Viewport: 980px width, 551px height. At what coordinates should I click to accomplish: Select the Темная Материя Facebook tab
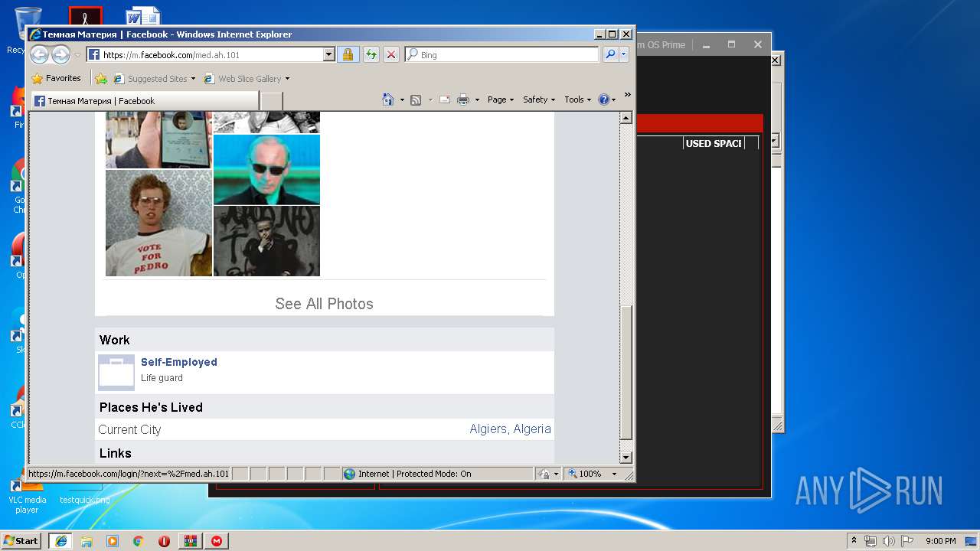pyautogui.click(x=145, y=101)
